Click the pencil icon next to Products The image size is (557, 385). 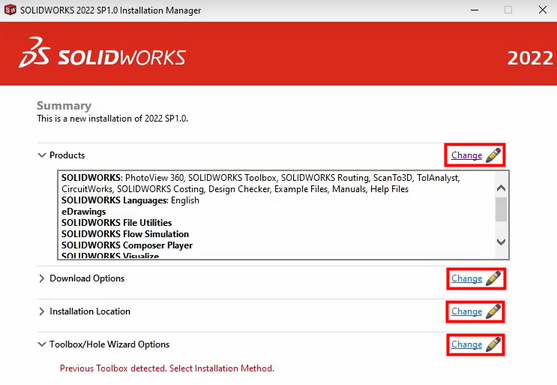493,156
